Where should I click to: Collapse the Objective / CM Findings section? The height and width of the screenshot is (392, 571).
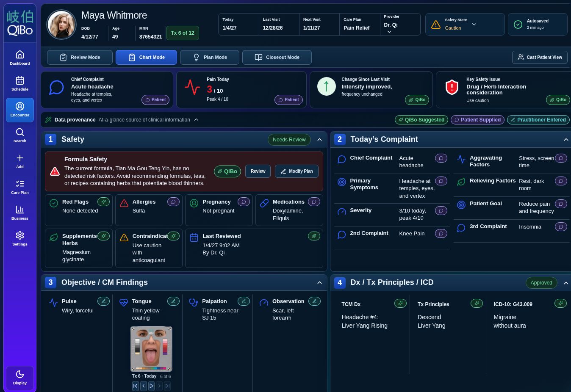[319, 282]
